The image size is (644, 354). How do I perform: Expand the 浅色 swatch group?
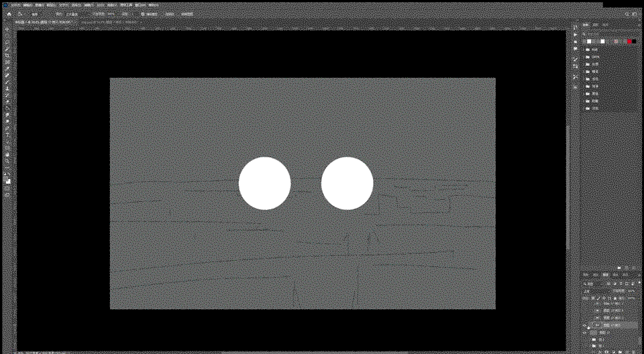coord(584,79)
